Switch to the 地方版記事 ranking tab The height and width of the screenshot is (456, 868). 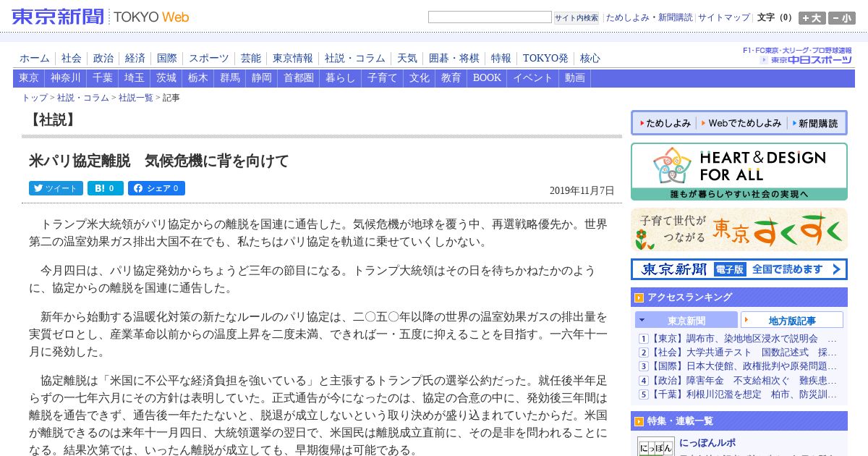pyautogui.click(x=792, y=320)
